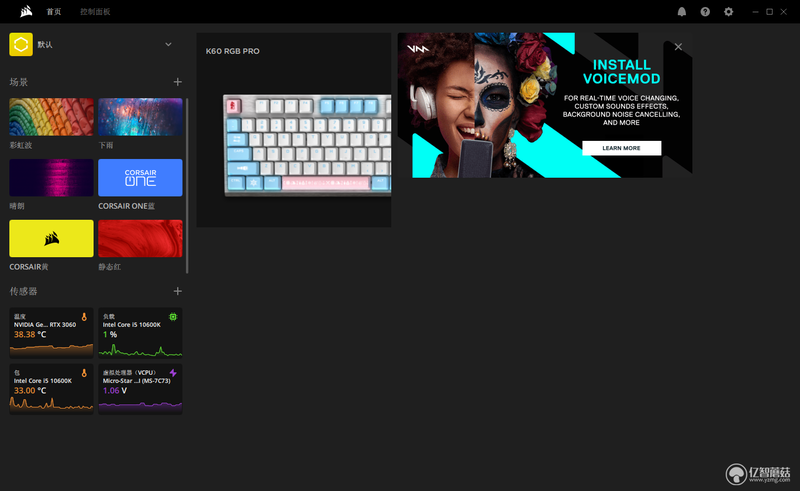Image resolution: width=800 pixels, height=491 pixels.
Task: Click the K60 RGB PRO title
Action: pos(233,51)
